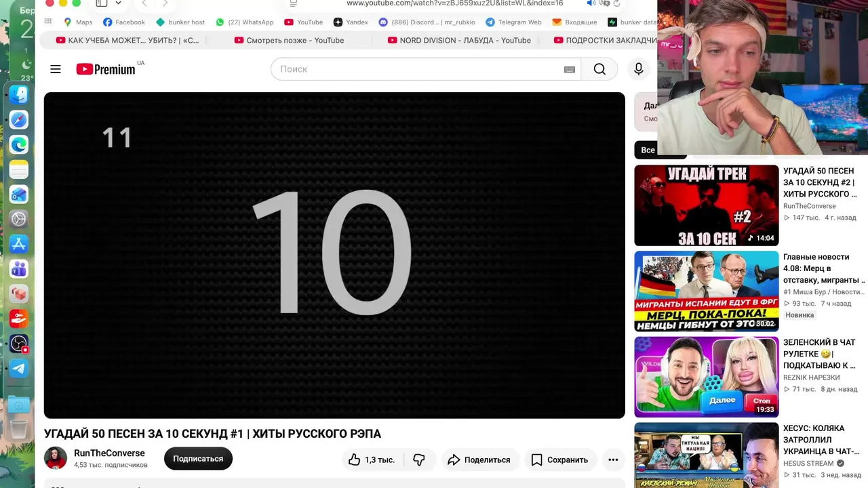Click the search magnifier button
The image size is (868, 488).
coord(599,69)
